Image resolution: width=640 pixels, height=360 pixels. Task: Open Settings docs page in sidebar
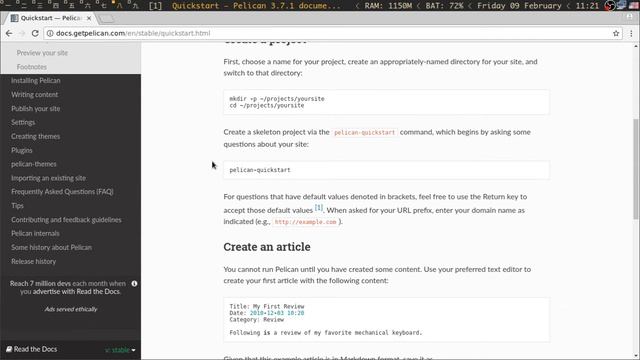[23, 122]
